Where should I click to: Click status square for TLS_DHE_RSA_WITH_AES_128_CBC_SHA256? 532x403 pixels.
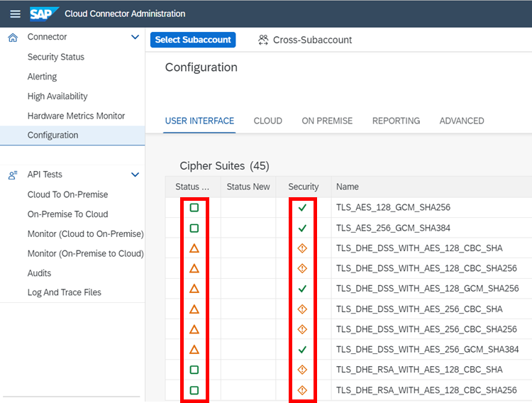coord(194,390)
